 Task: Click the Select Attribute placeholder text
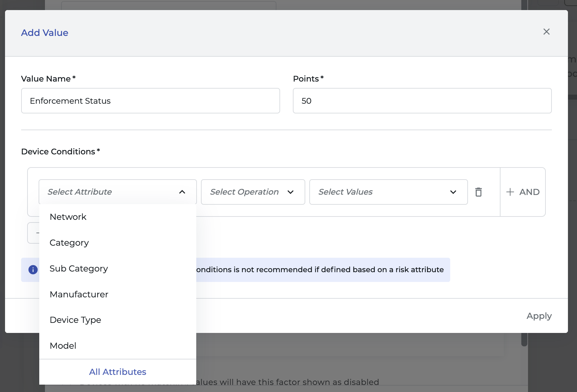[x=80, y=192]
